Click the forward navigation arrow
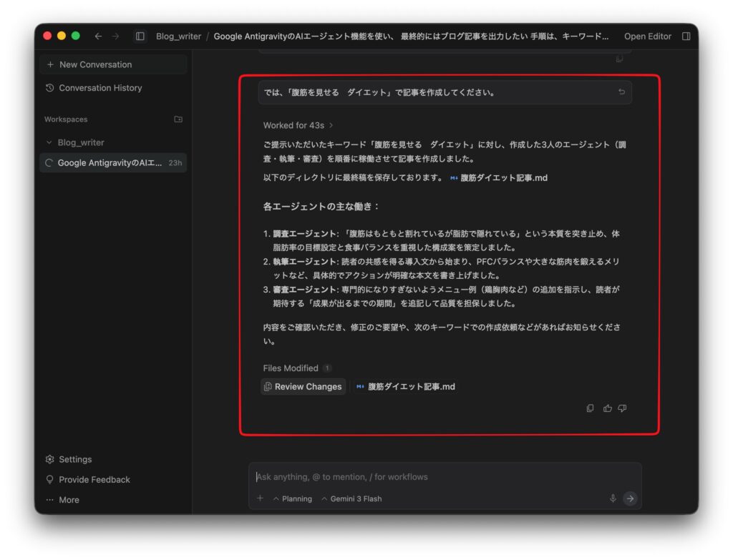This screenshot has height=560, width=733. (x=115, y=36)
